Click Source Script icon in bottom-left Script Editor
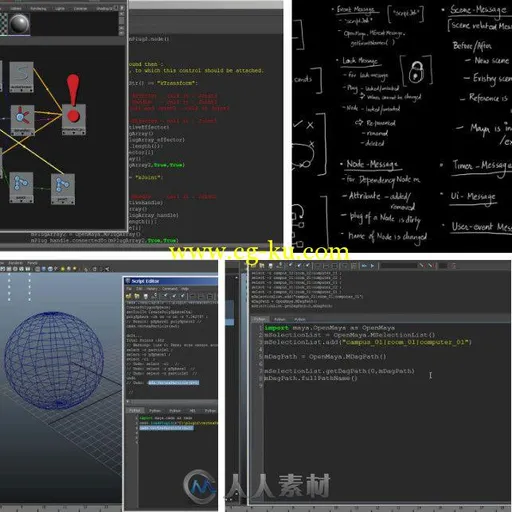This screenshot has width=512, height=512. tap(137, 296)
